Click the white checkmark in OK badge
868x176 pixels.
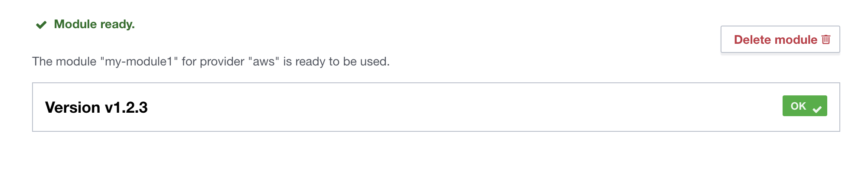(x=817, y=109)
